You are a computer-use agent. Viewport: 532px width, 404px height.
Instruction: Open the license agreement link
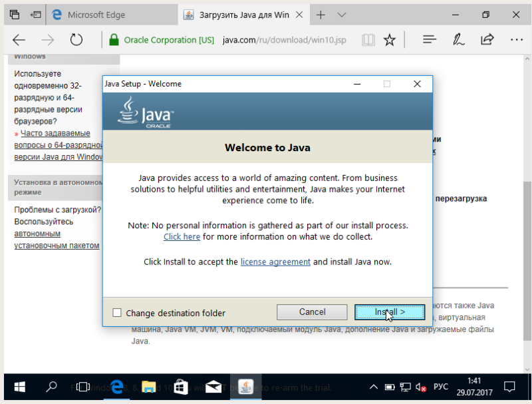tap(275, 262)
